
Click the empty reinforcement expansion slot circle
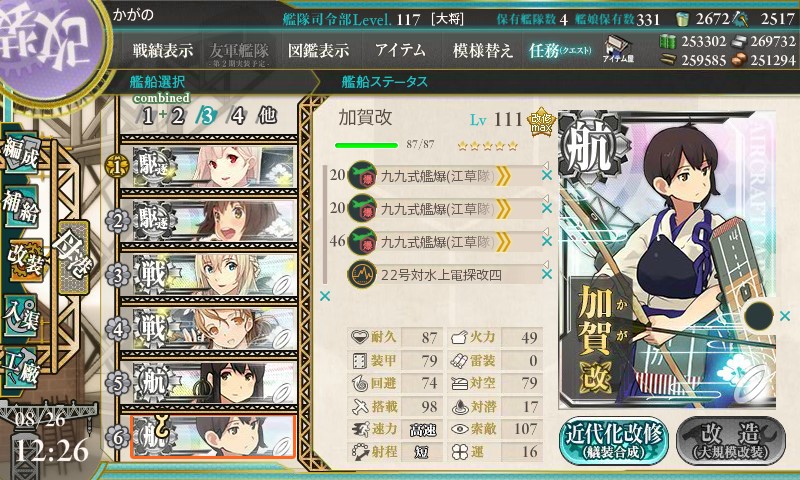(759, 316)
